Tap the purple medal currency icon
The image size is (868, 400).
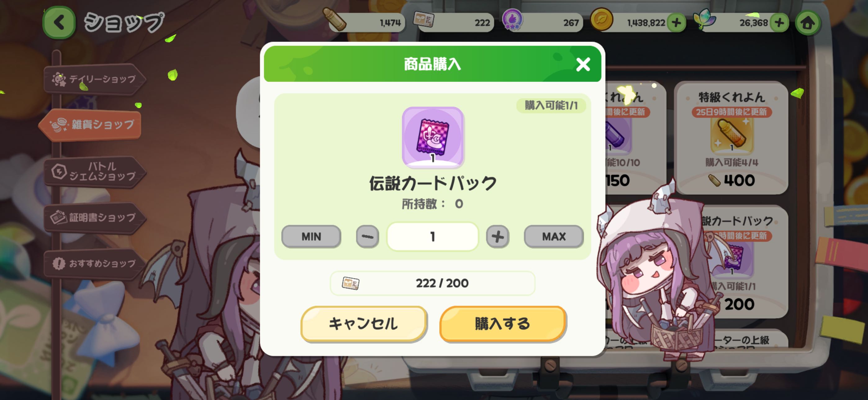pyautogui.click(x=513, y=20)
